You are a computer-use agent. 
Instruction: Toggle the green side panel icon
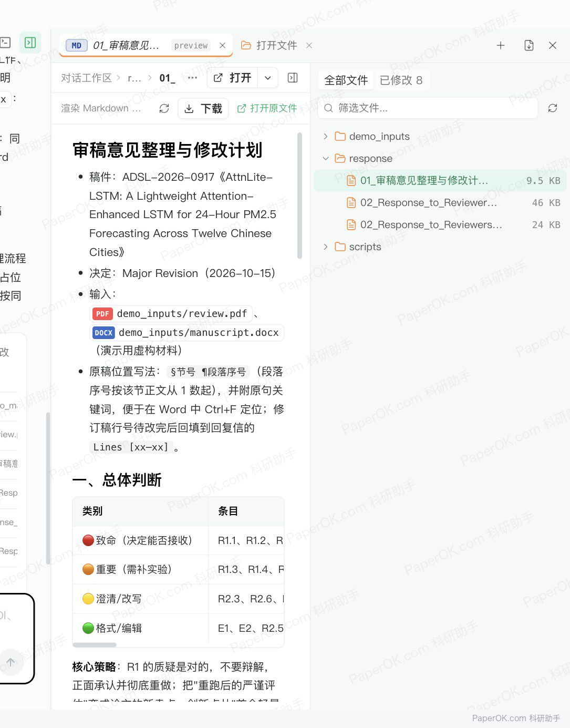tap(30, 43)
